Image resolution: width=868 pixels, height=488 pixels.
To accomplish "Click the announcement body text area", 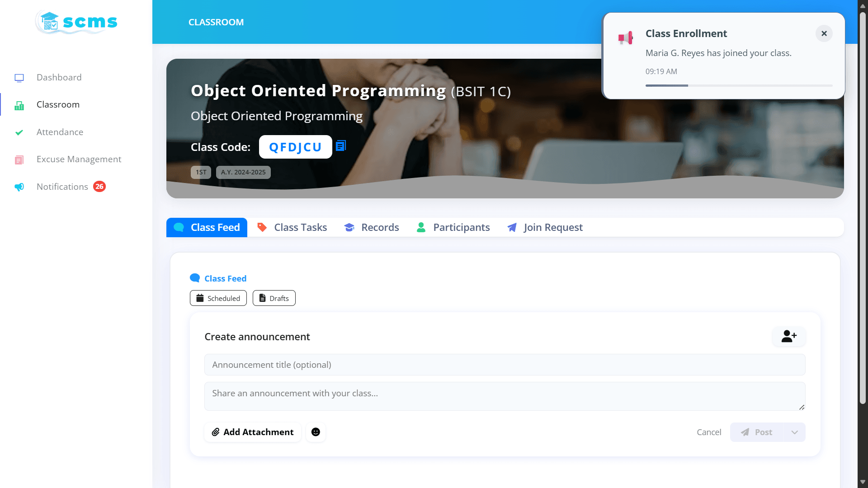I will pos(505,396).
